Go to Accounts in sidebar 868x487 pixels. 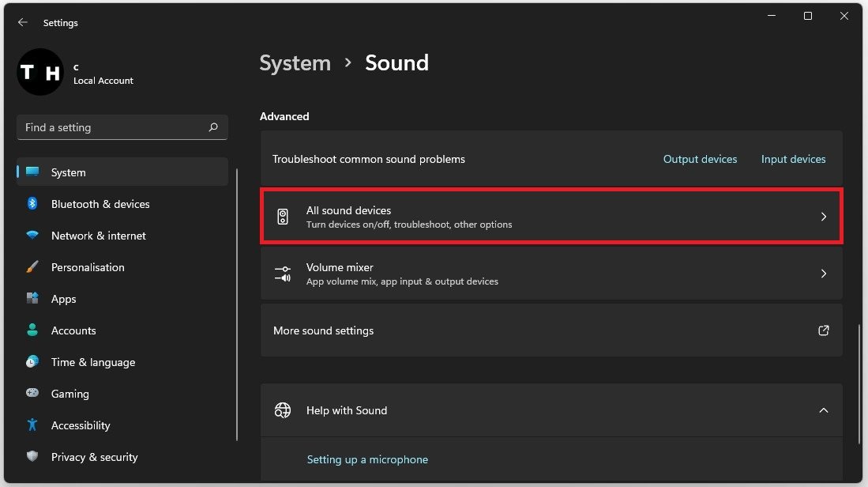point(73,330)
